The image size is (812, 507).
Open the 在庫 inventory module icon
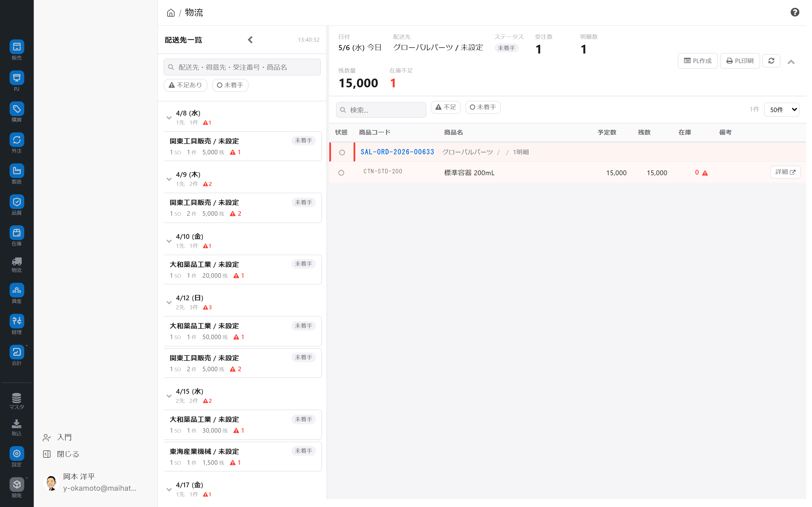[x=17, y=233]
